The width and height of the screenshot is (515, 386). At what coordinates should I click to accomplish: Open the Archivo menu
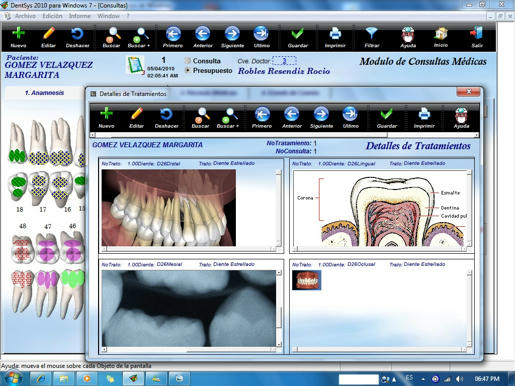tap(25, 16)
